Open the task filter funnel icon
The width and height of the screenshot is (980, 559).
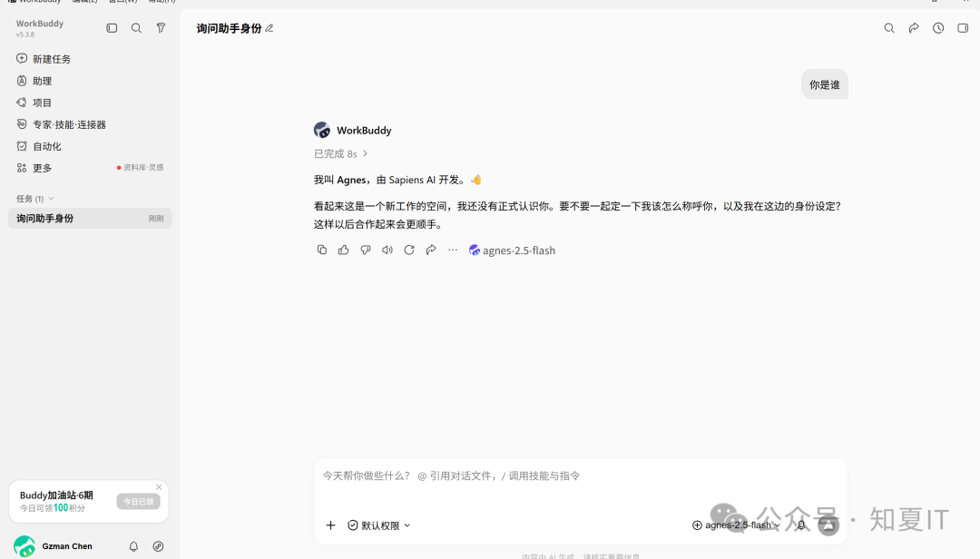coord(161,28)
